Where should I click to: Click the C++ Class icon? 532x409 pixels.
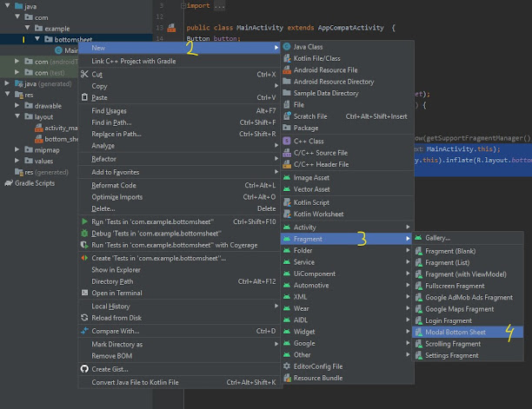pyautogui.click(x=287, y=141)
